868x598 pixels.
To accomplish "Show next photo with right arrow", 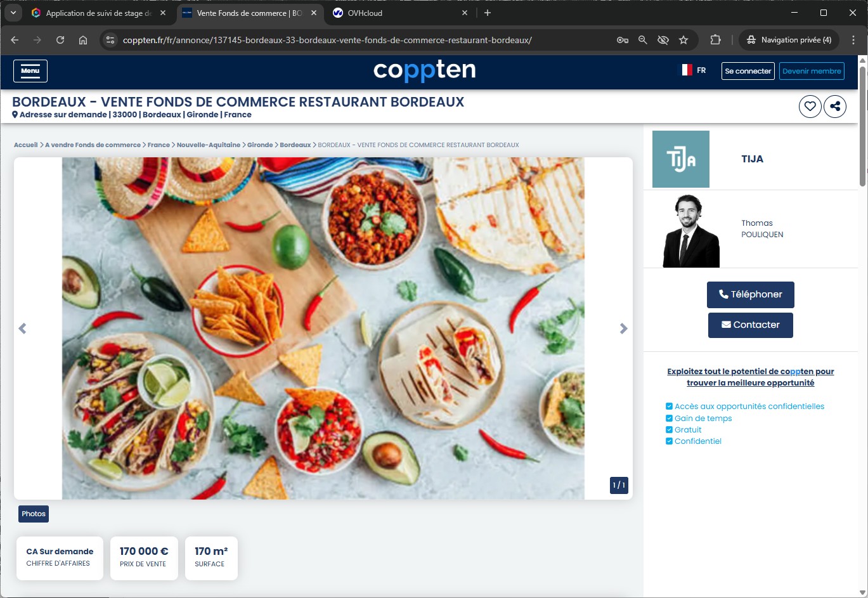I will pos(623,328).
